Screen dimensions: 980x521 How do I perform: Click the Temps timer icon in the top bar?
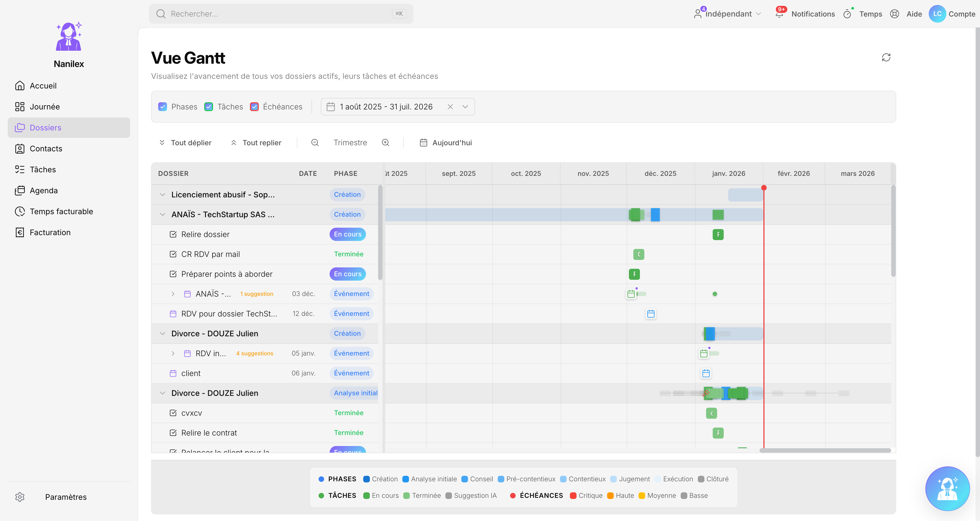coord(848,14)
